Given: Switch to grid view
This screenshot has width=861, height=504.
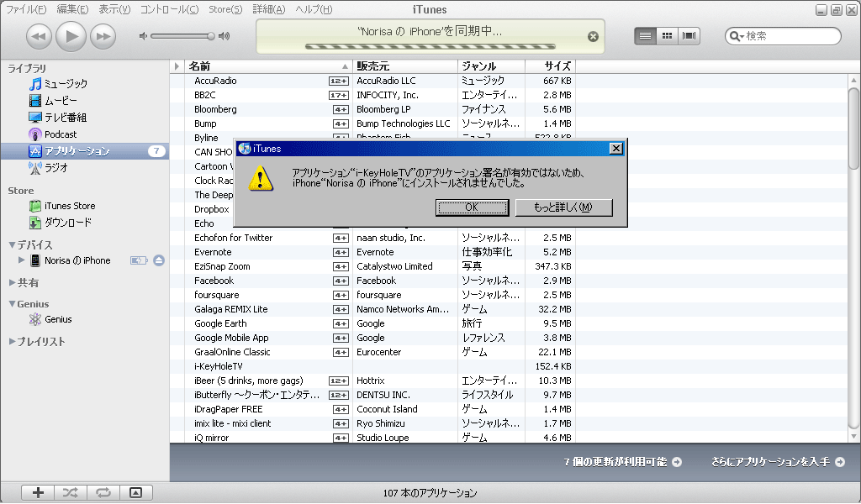Looking at the screenshot, I should [667, 36].
